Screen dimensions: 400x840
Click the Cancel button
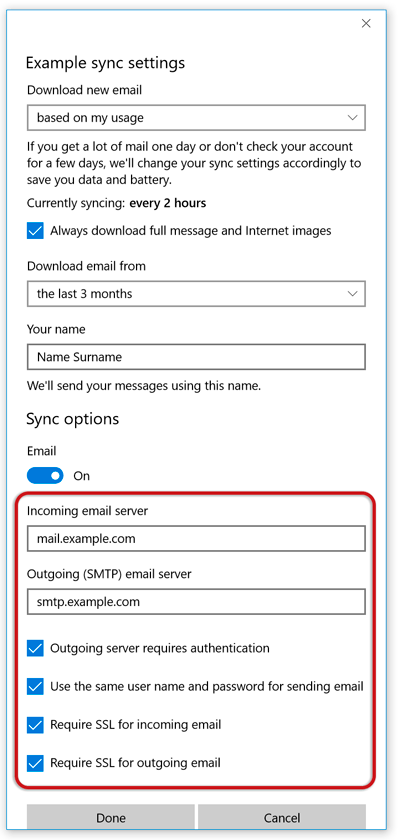282,818
